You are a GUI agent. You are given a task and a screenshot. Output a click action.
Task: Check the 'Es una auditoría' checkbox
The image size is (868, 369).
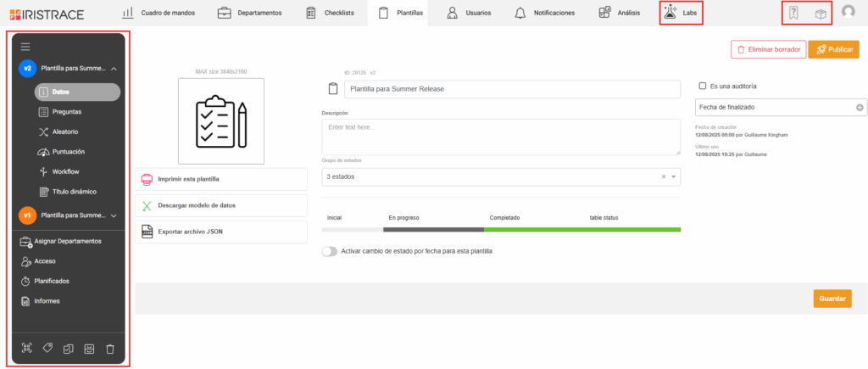702,86
